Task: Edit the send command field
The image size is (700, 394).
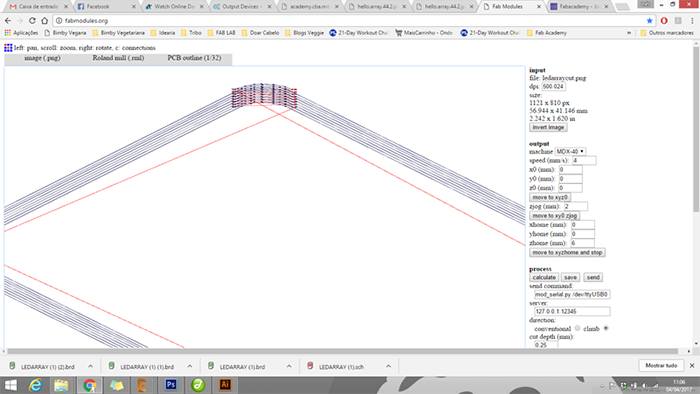Action: [x=572, y=294]
